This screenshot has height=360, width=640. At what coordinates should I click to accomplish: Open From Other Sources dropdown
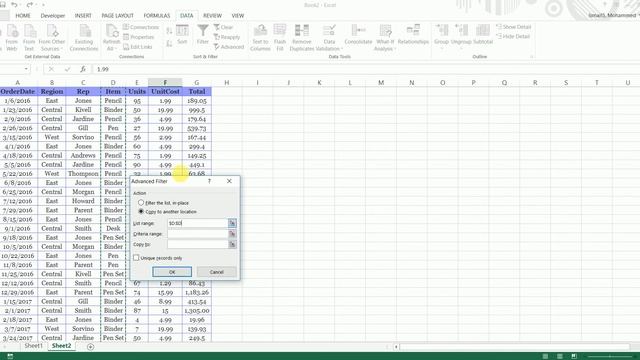pyautogui.click(x=52, y=38)
